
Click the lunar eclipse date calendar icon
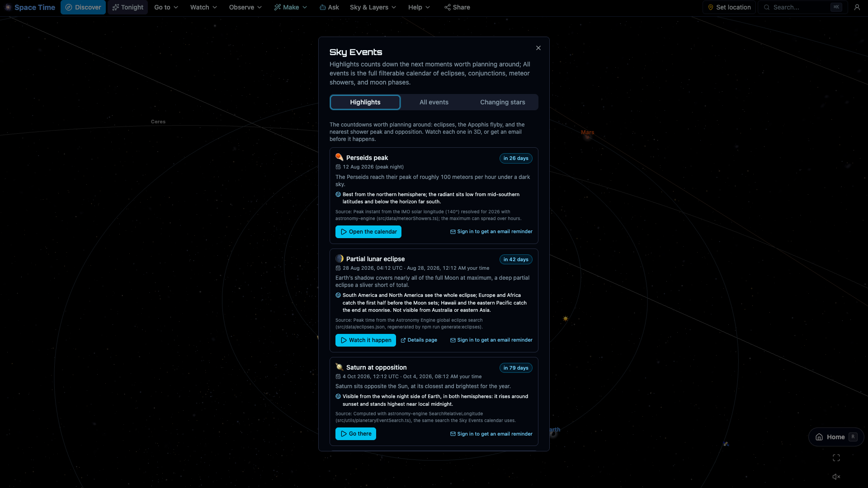click(x=338, y=268)
